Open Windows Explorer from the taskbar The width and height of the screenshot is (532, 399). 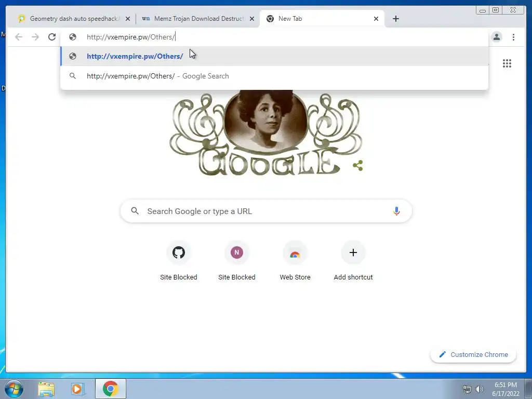tap(46, 389)
